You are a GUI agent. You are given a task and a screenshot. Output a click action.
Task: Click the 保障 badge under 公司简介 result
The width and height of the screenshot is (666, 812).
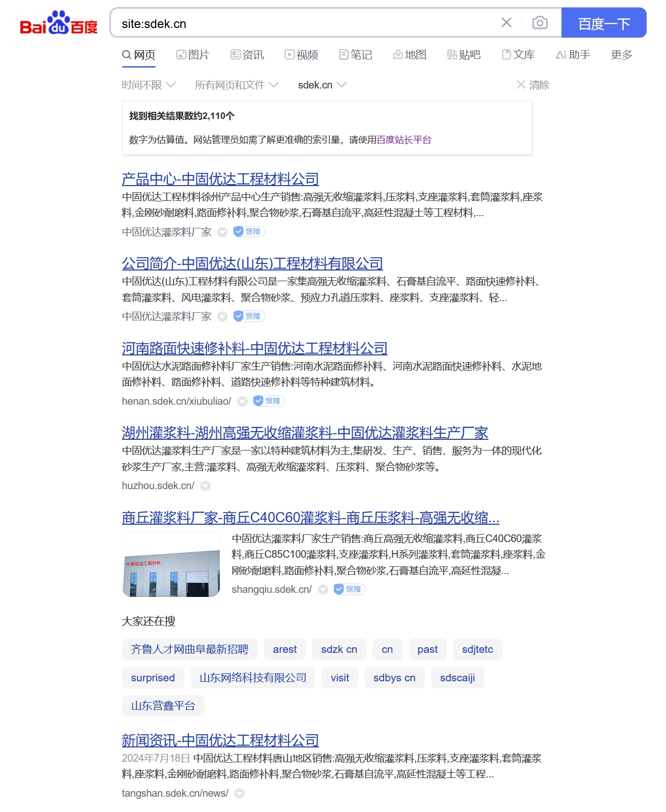[x=249, y=316]
